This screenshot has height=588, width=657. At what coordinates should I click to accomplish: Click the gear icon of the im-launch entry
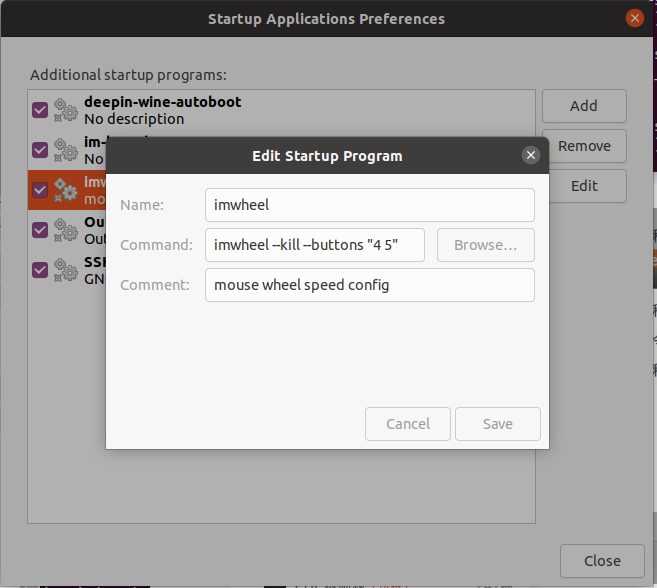(66, 149)
